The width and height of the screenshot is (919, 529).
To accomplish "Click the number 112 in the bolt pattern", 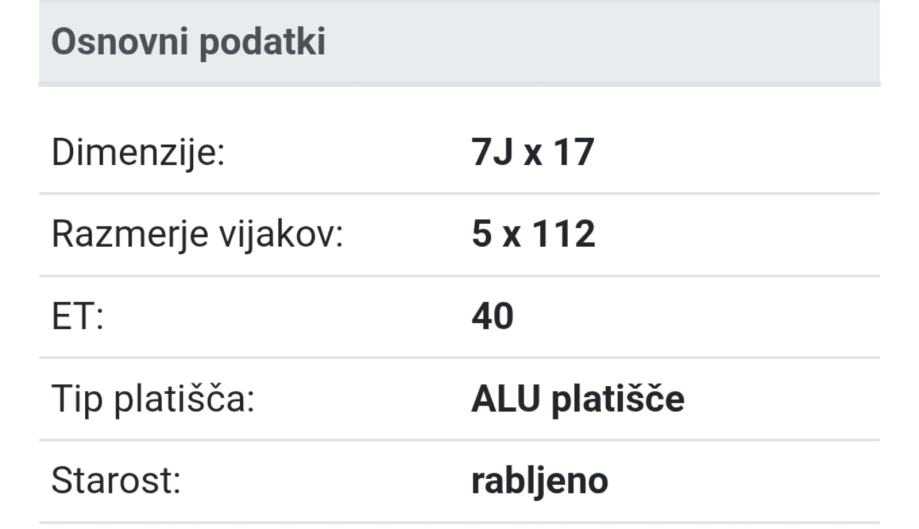I will pyautogui.click(x=566, y=235).
